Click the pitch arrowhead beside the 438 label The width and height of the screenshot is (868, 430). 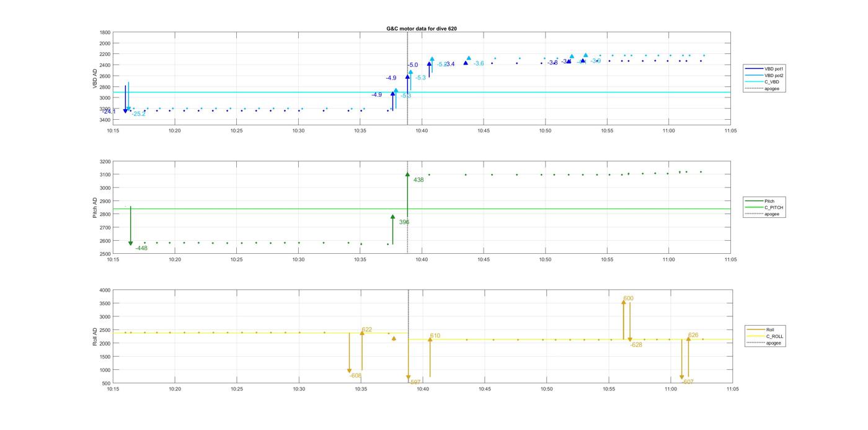pos(407,174)
